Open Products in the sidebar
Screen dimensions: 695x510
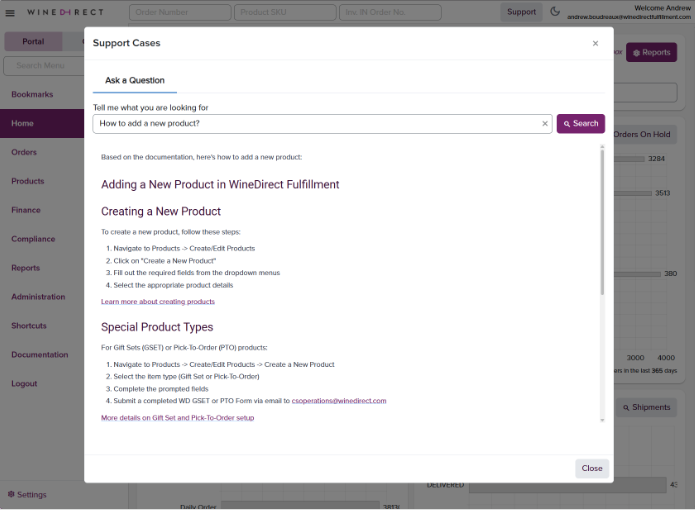point(27,181)
